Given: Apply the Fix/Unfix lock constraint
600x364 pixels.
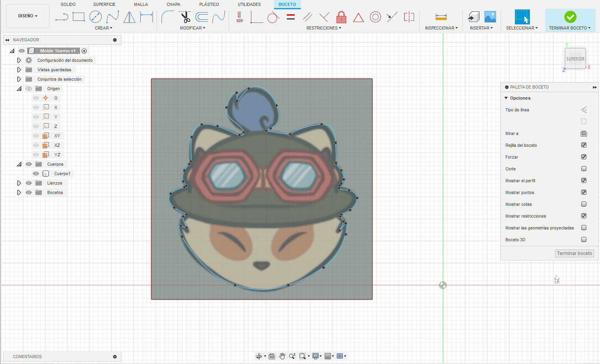Looking at the screenshot, I should click(x=342, y=17).
